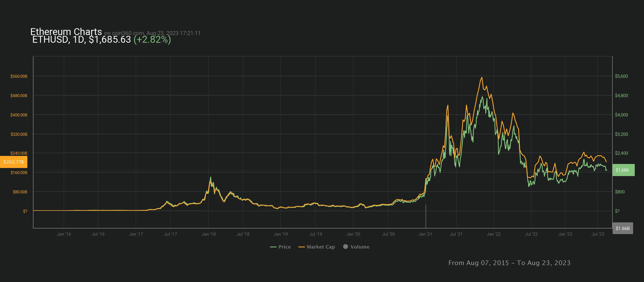Click the green Price legend line icon
Viewport: 644px width, 282px height.
[x=273, y=247]
